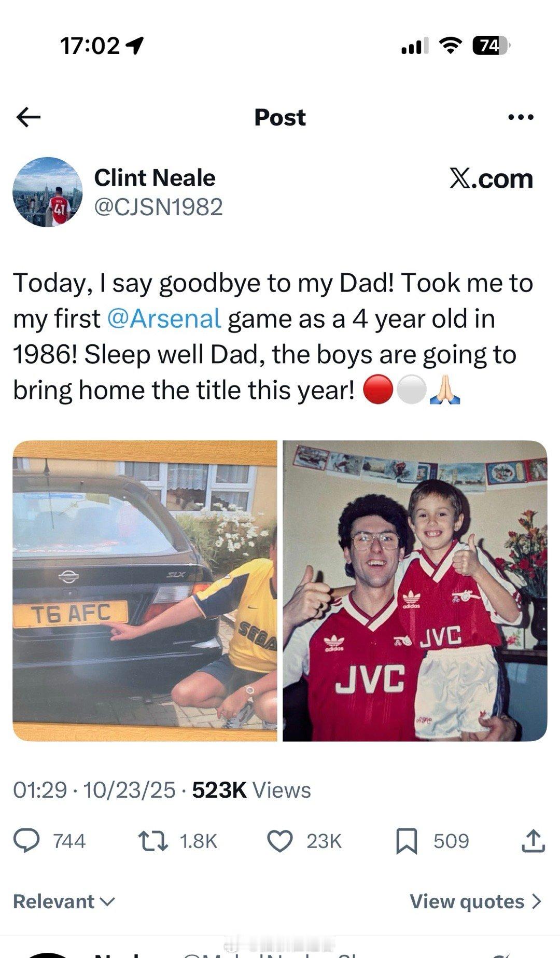Image resolution: width=560 pixels, height=958 pixels.
Task: Tap the @Arsenal mention link
Action: pyautogui.click(x=164, y=318)
